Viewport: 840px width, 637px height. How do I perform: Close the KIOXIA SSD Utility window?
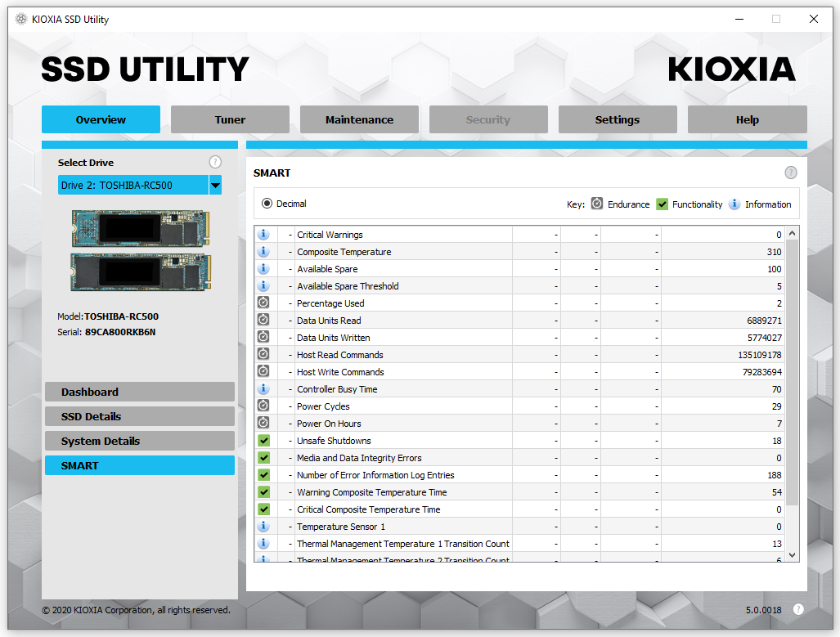[813, 19]
